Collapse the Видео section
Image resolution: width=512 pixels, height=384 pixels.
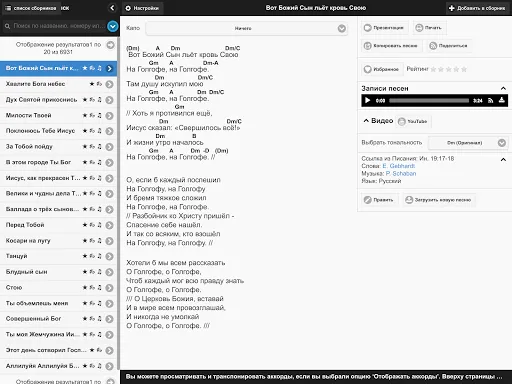366,121
